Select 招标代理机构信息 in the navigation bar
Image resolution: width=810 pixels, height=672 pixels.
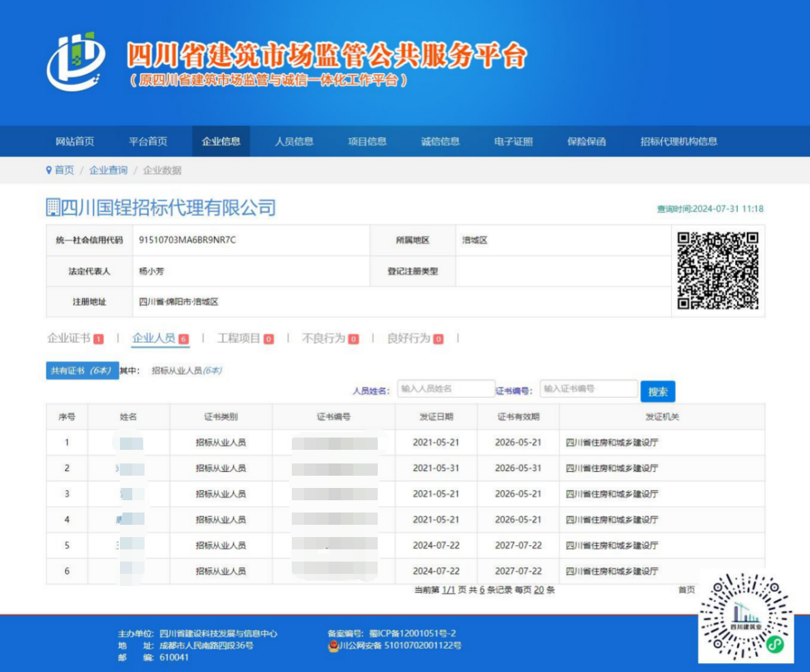coord(678,142)
